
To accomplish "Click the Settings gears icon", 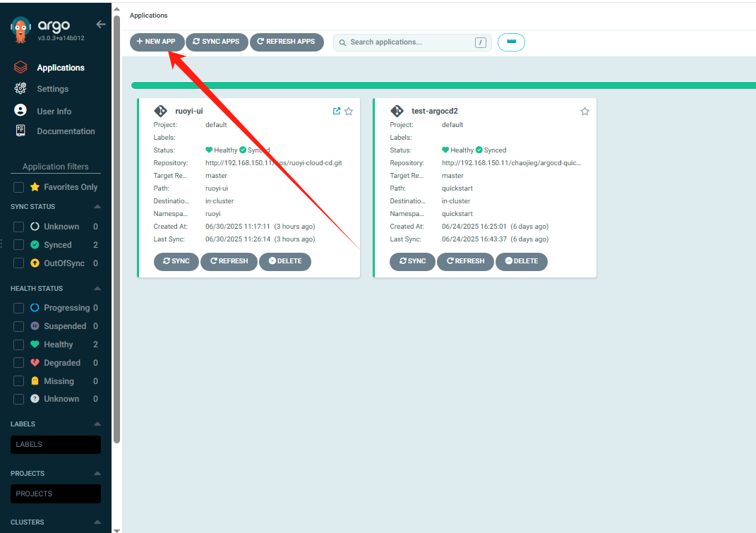I will (x=20, y=88).
